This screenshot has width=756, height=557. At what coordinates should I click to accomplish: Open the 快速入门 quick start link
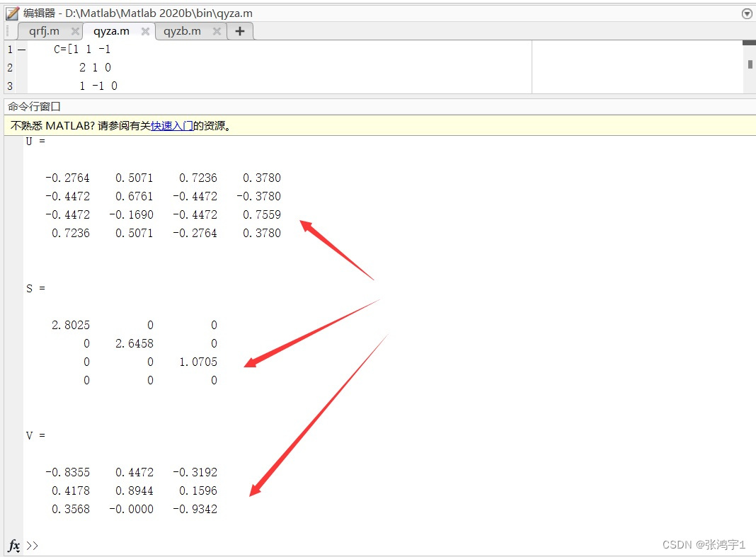click(x=172, y=125)
